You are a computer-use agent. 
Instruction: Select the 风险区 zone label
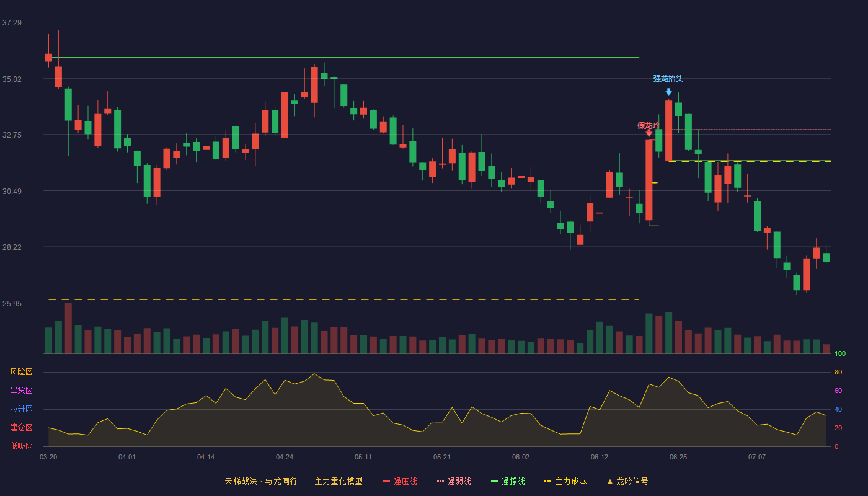pyautogui.click(x=21, y=372)
